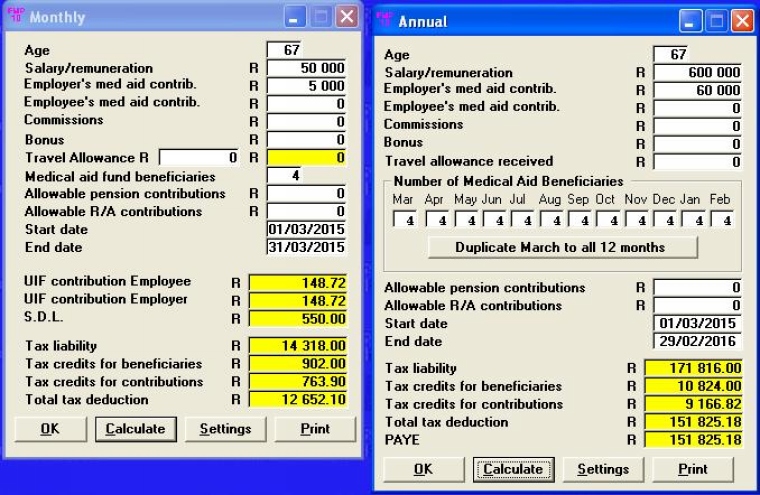The height and width of the screenshot is (495, 760).
Task: Click the Jul beneficiaries field
Action: point(522,220)
